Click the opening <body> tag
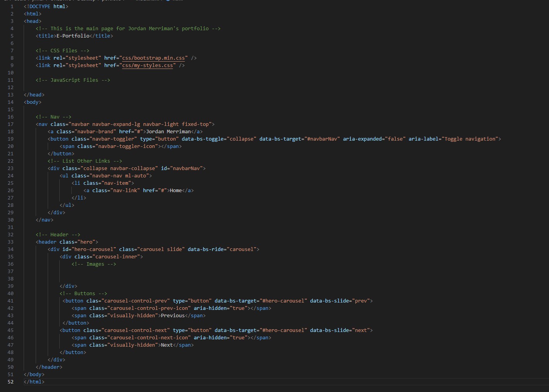 tap(33, 102)
